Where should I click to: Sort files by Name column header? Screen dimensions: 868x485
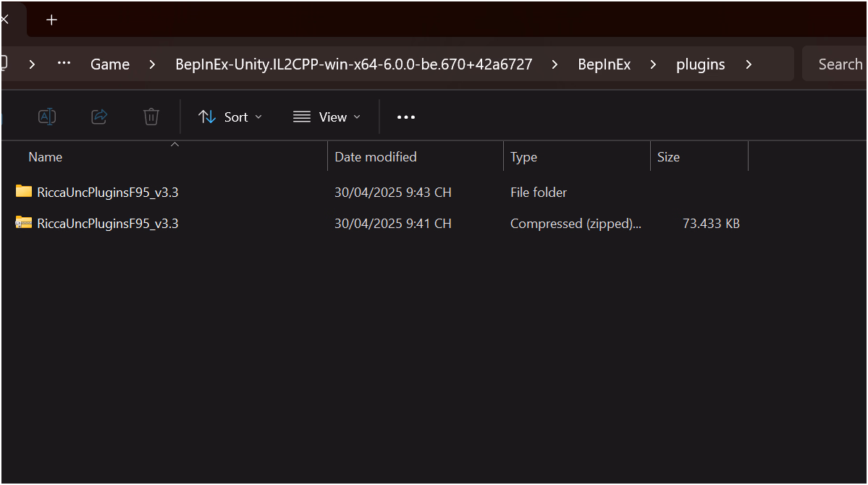click(45, 157)
